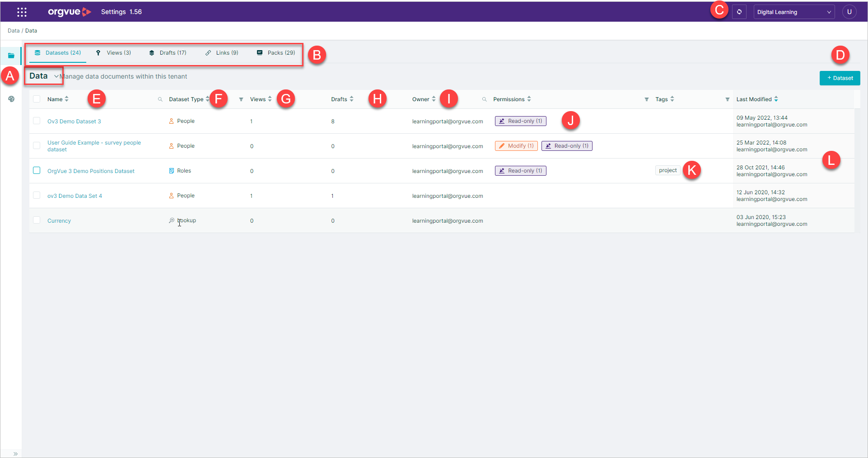This screenshot has width=868, height=458.
Task: Click the 03 Jun 2020, 15:23 date
Action: click(761, 217)
